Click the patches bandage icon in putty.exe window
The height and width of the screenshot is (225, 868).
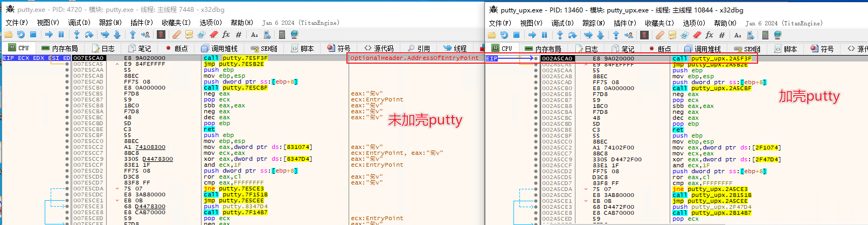click(x=176, y=35)
